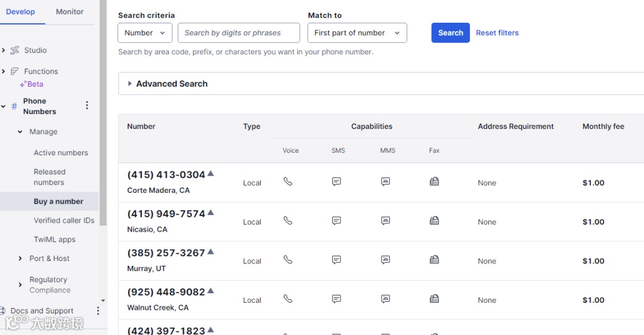Click SMS icon for (415) 949-7574

tap(336, 221)
